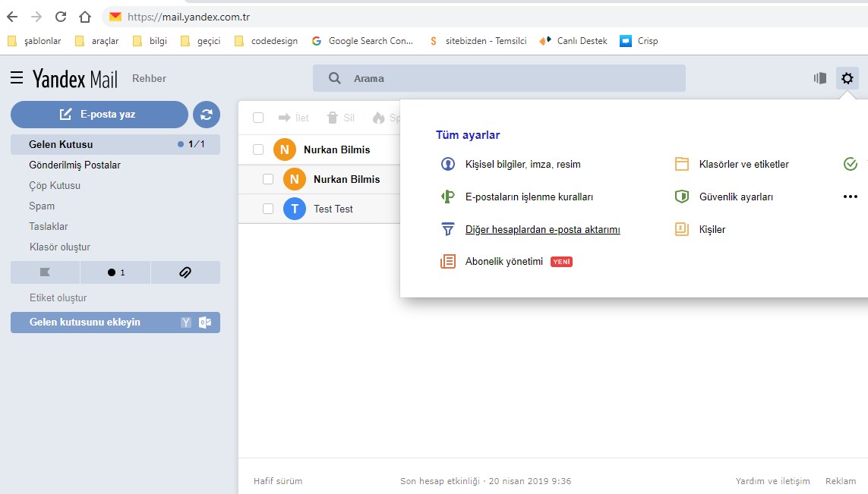This screenshot has height=494, width=868.
Task: Click the forward arrow in the browser
Action: point(36,17)
